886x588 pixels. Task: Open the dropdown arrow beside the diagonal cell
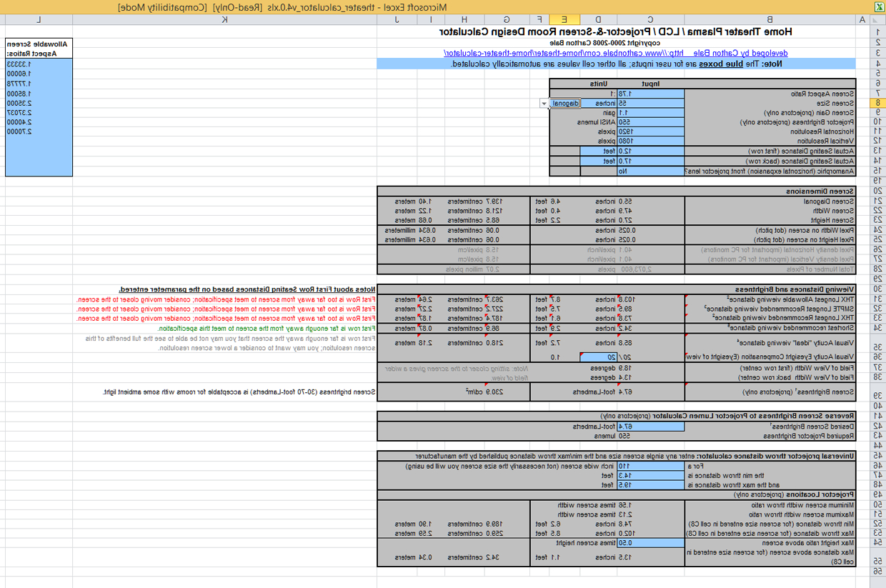click(544, 104)
